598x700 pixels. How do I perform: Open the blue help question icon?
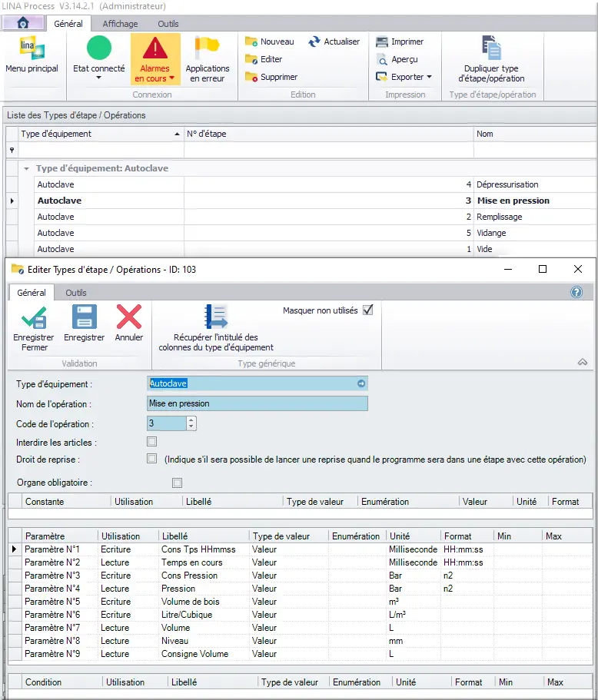576,293
